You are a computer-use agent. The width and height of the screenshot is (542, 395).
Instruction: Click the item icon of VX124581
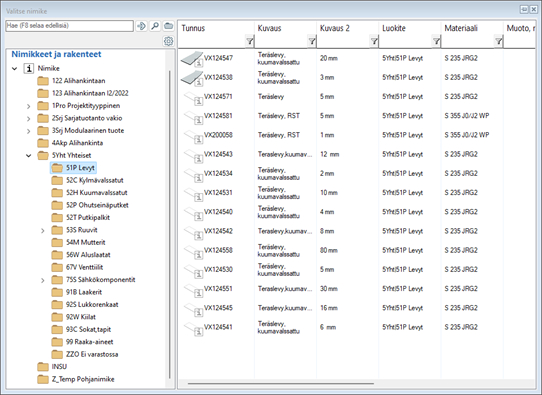click(x=193, y=117)
